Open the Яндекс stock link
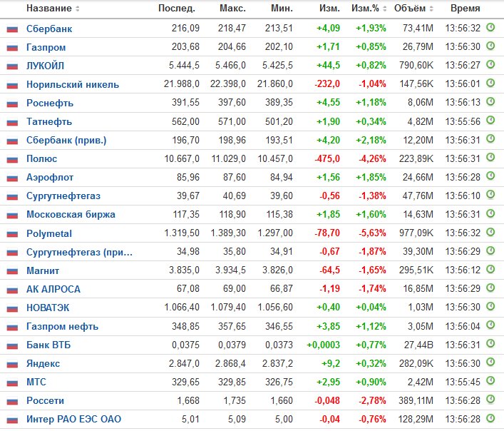 point(43,364)
